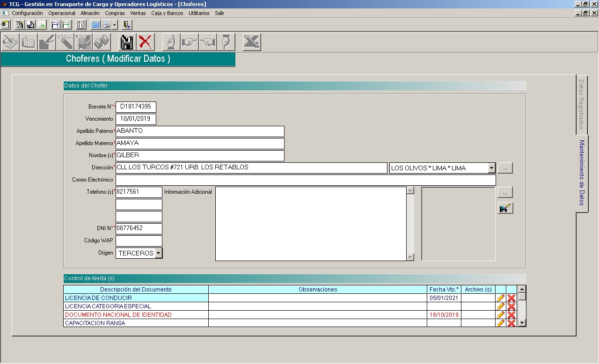599x364 pixels.
Task: Click the printer icon in top toolbar
Action: coord(106,25)
